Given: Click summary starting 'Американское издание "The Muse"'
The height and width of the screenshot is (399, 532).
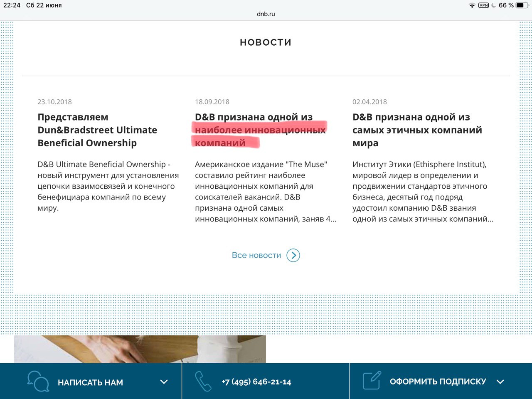Looking at the screenshot, I should 266,192.
